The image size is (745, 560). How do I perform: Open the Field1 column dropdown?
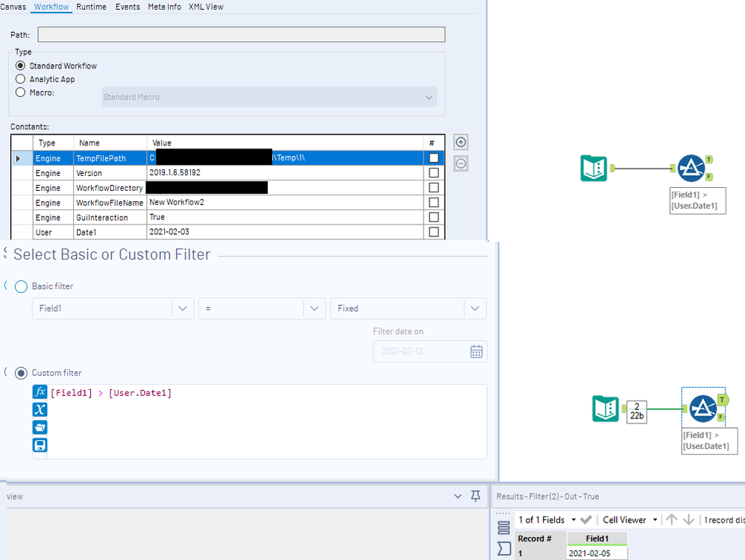113,308
